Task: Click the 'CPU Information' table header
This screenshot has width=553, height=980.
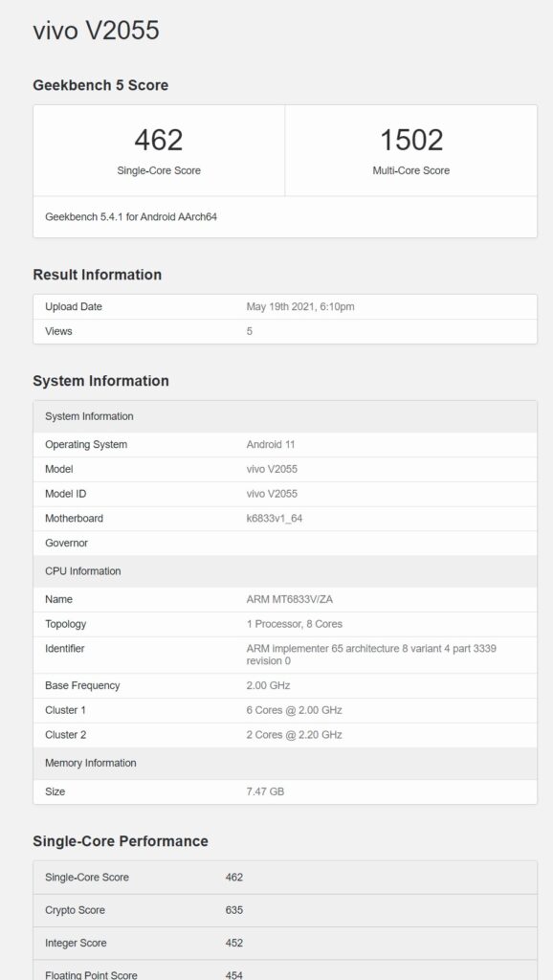Action: (x=285, y=571)
